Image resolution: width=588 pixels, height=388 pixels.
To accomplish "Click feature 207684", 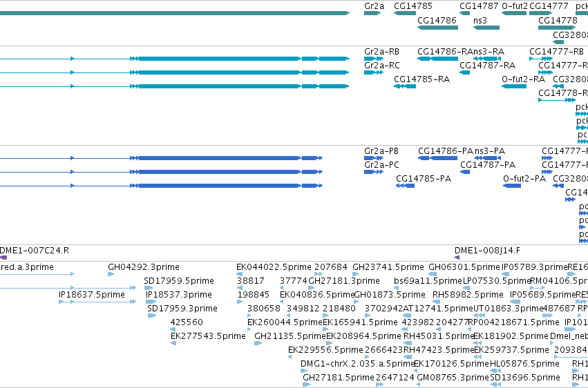I will pyautogui.click(x=331, y=267).
